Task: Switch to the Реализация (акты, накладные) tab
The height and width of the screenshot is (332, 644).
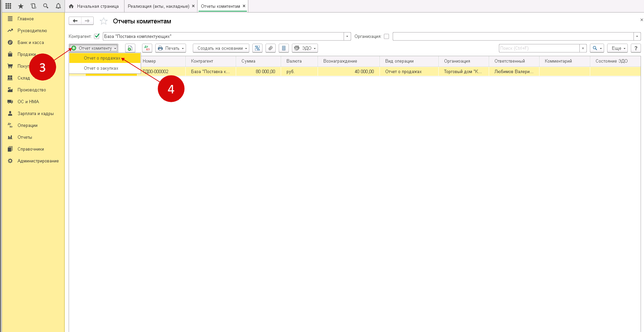Action: click(x=158, y=6)
